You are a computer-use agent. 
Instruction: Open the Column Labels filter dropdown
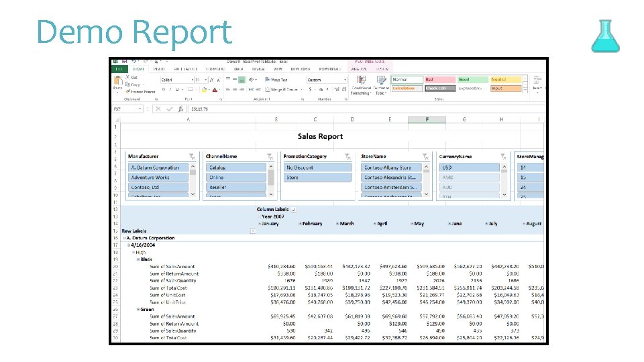coord(294,210)
